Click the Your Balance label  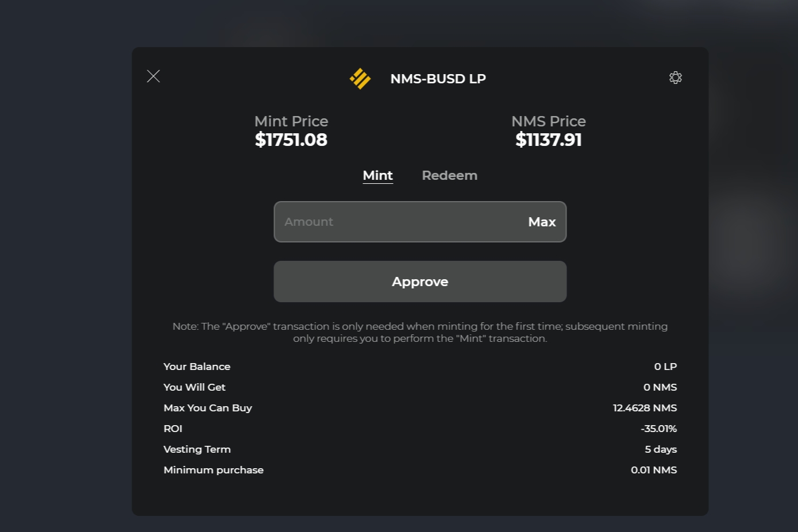click(x=197, y=367)
